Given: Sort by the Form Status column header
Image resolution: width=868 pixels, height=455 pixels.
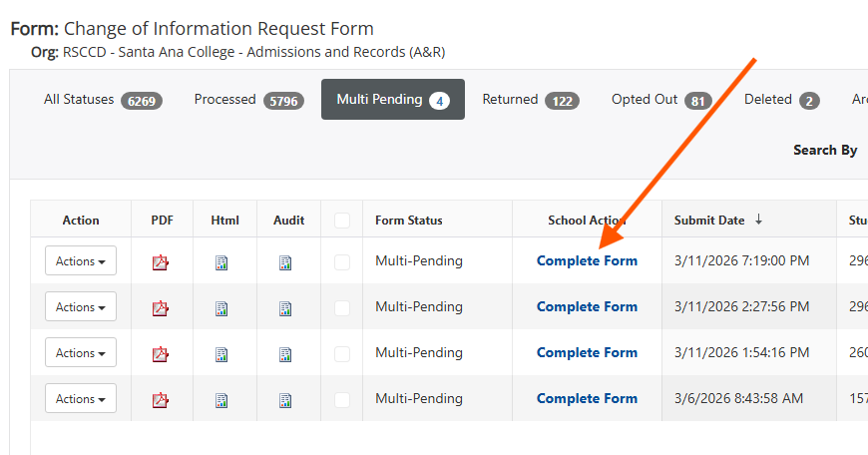Looking at the screenshot, I should [x=408, y=221].
